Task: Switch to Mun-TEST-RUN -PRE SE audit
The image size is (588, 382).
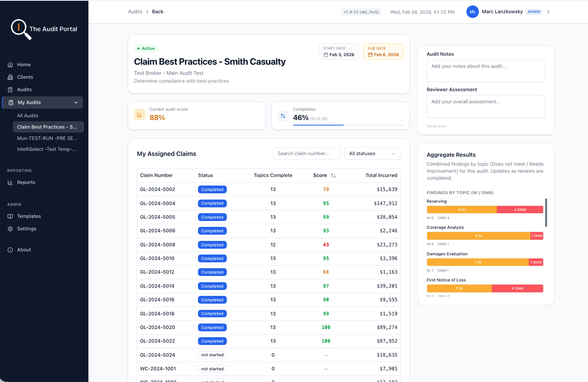Action: [46, 138]
